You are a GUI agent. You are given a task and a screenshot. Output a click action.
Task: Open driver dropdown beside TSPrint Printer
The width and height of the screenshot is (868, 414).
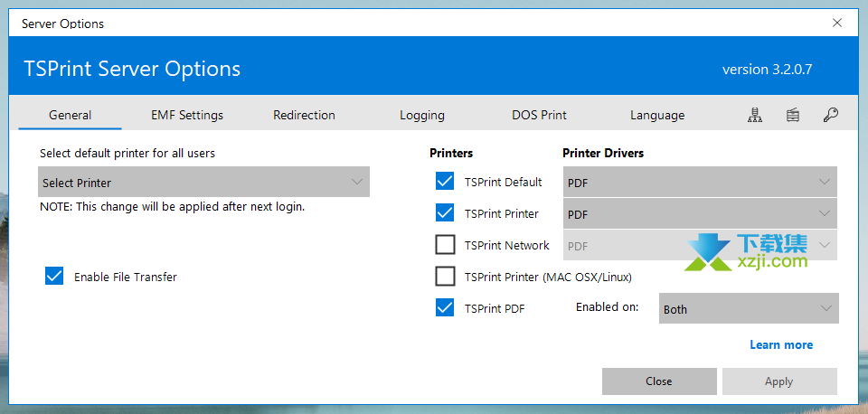pos(700,213)
